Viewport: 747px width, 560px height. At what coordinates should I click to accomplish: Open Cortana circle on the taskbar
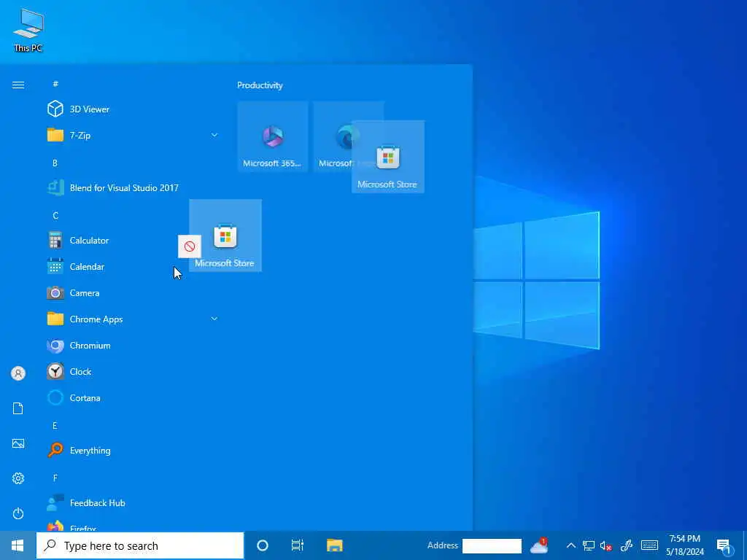[263, 545]
